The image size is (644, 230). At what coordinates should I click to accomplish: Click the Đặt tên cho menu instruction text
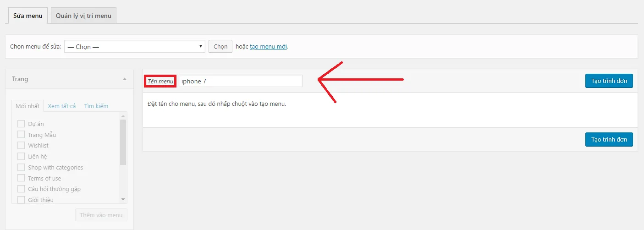coord(217,104)
